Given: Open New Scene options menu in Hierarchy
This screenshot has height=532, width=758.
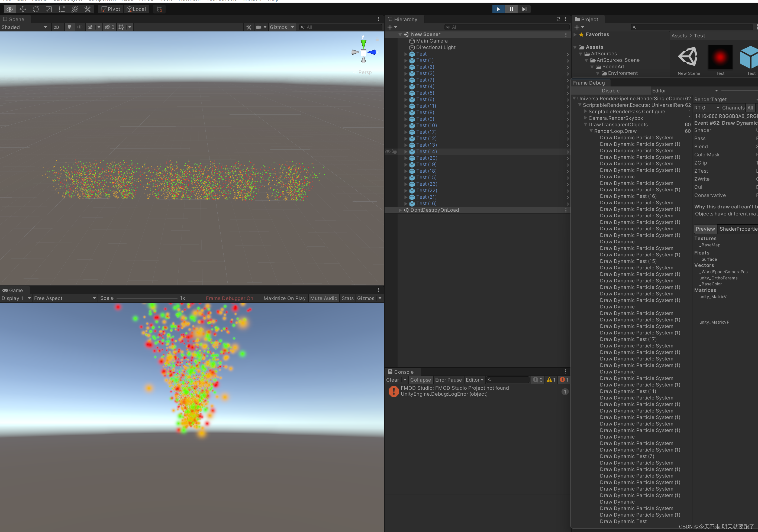Looking at the screenshot, I should click(x=566, y=34).
